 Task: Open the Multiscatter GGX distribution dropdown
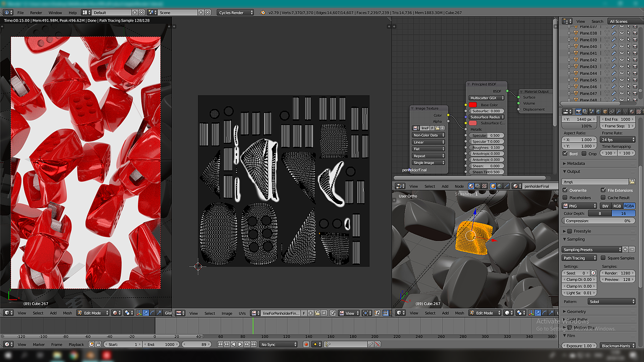(487, 98)
